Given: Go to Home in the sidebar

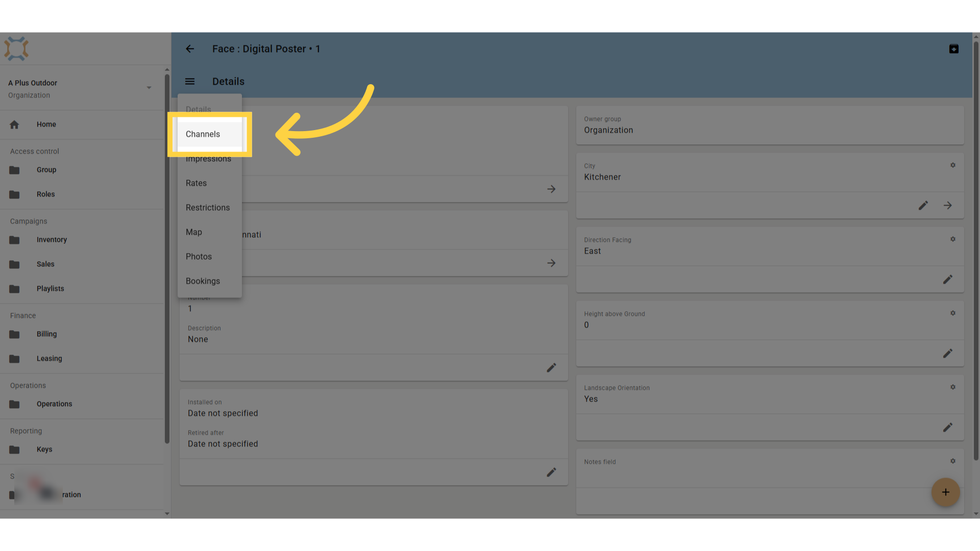Looking at the screenshot, I should [x=82, y=124].
